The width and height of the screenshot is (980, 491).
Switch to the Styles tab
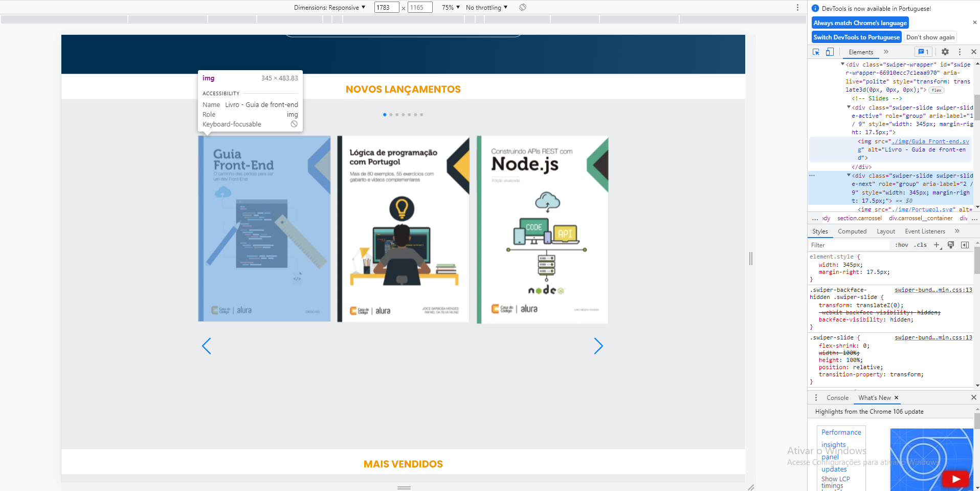[x=820, y=231]
